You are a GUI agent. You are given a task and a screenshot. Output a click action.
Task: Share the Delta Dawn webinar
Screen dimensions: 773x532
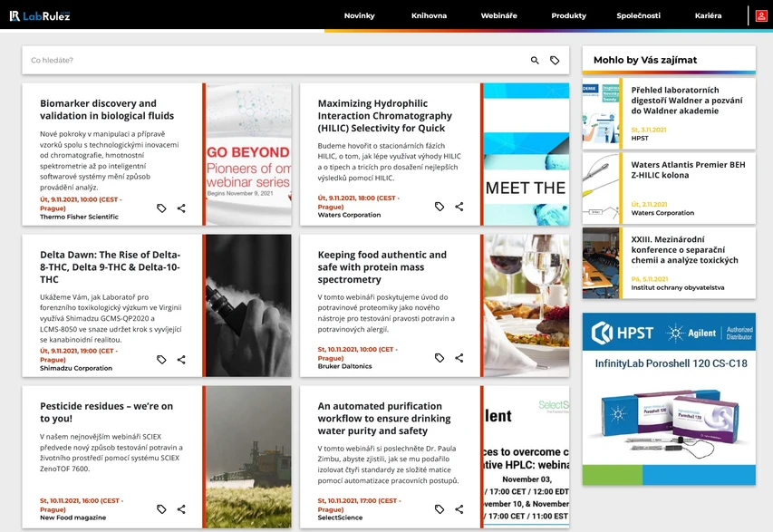click(x=181, y=360)
